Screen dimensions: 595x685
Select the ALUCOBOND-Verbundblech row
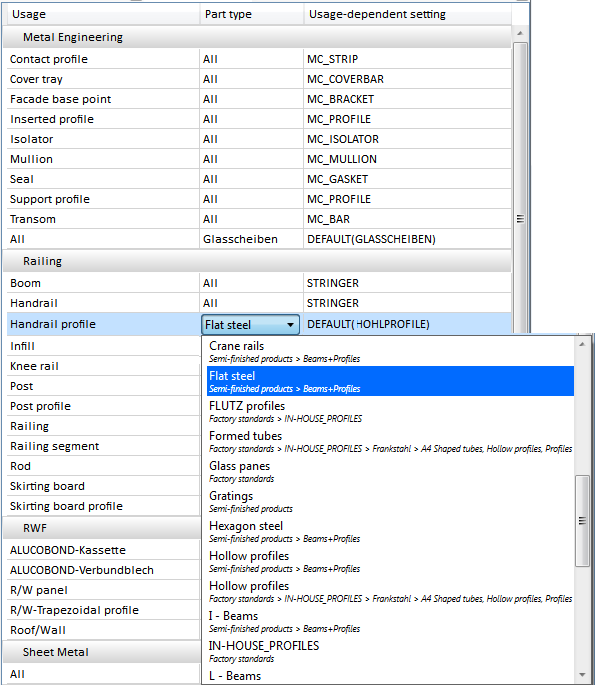click(103, 570)
